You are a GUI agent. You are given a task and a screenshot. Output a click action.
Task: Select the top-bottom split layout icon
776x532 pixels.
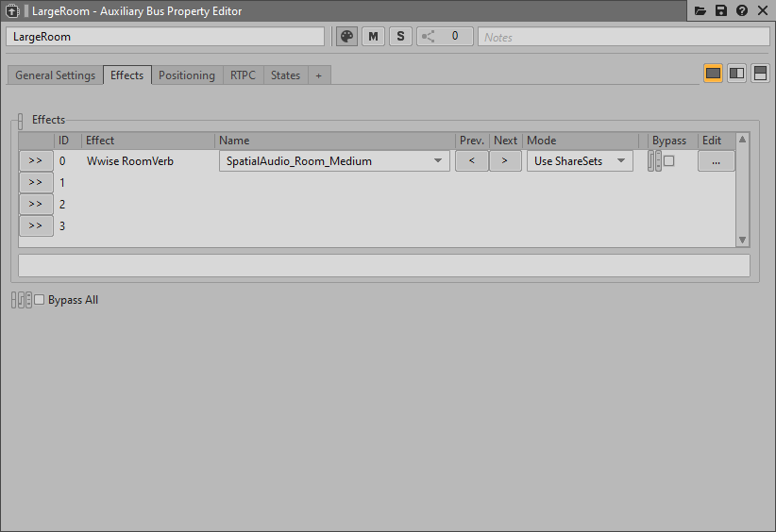[760, 74]
